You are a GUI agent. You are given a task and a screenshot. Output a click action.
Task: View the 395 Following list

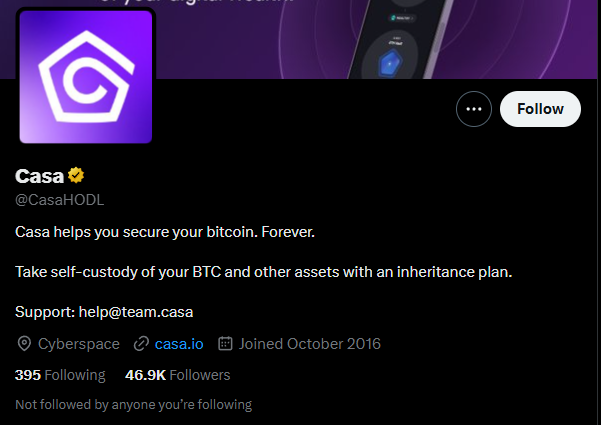(x=60, y=375)
